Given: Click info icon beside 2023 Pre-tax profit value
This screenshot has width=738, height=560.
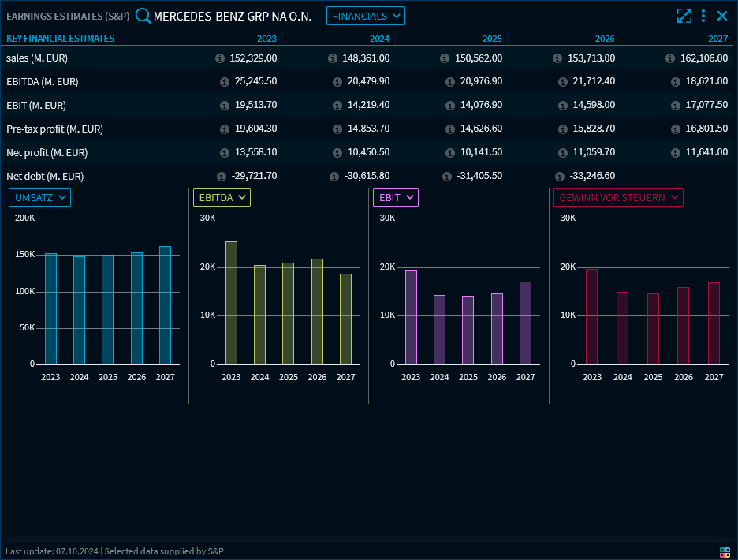Looking at the screenshot, I should click(221, 129).
